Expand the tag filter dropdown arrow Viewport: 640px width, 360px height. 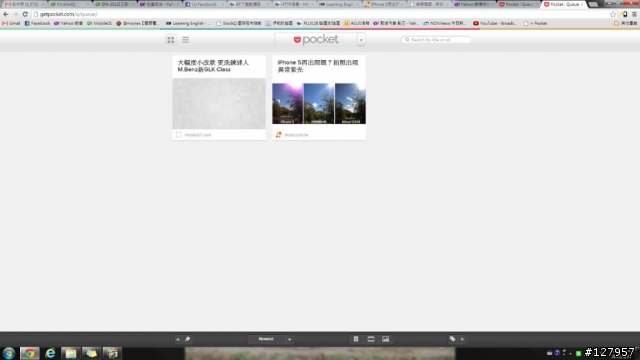click(462, 339)
